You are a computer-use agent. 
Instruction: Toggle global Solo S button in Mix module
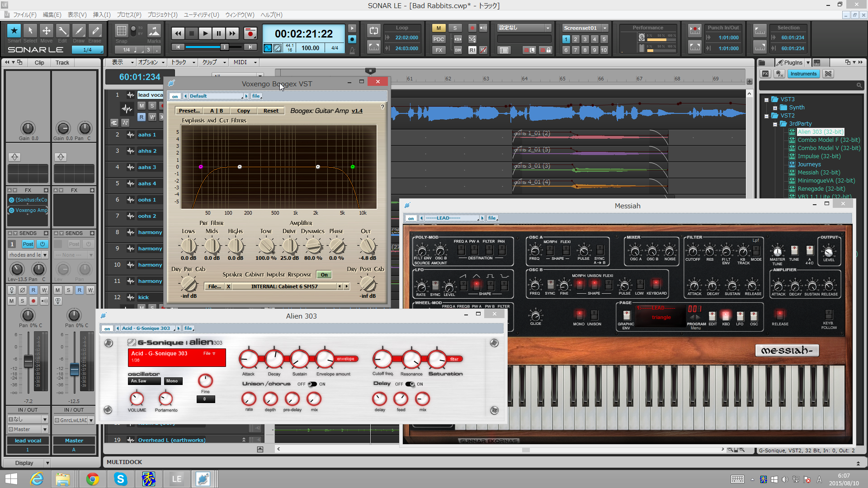455,28
